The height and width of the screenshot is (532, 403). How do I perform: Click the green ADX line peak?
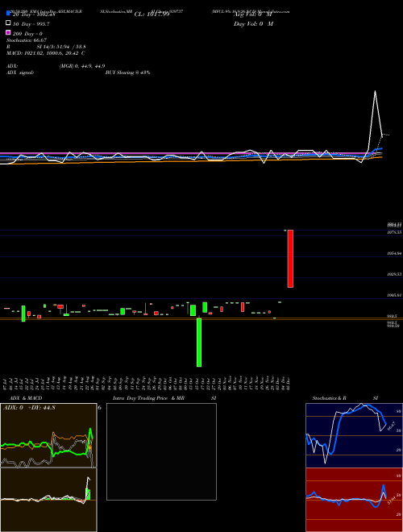[90, 429]
